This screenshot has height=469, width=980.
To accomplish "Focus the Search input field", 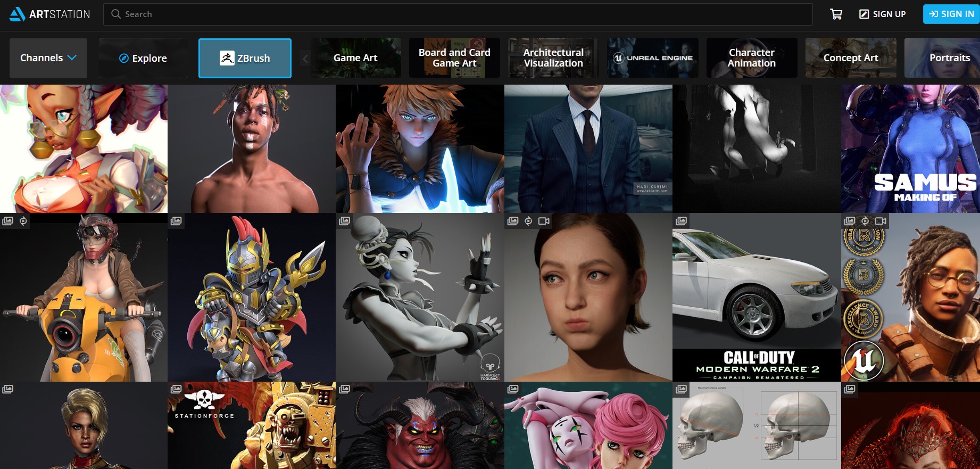I will [x=458, y=14].
